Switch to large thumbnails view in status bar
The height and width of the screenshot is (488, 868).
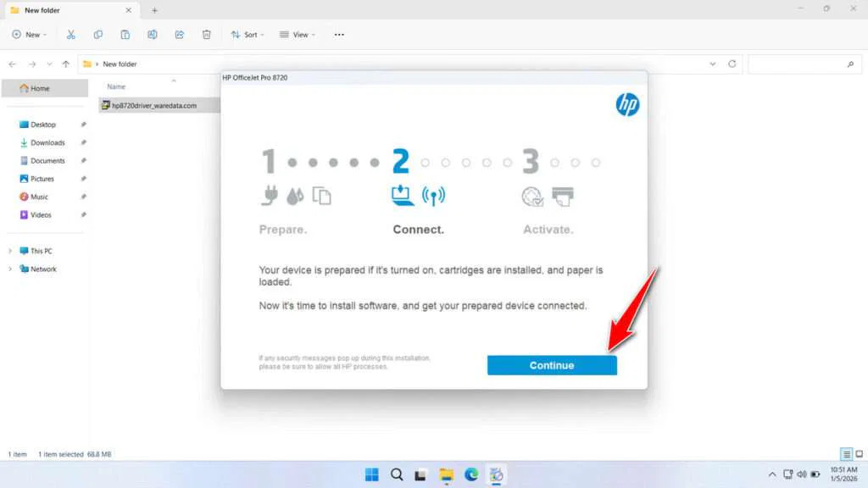click(x=858, y=452)
